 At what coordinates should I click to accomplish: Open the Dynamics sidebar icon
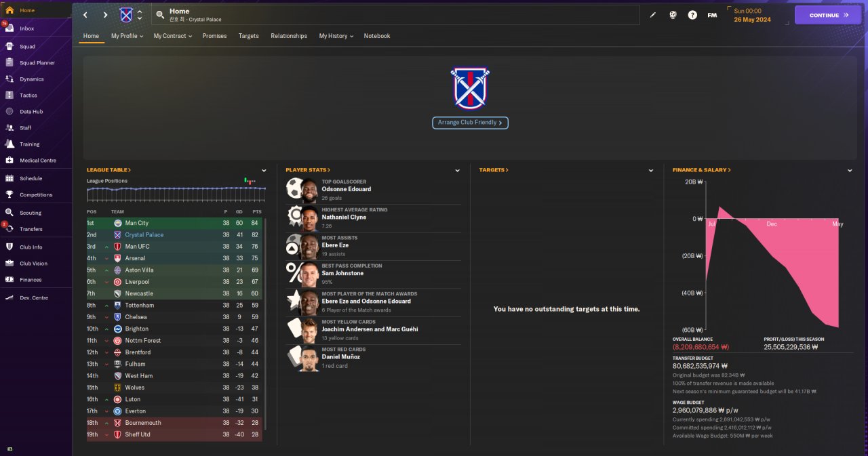pos(9,79)
